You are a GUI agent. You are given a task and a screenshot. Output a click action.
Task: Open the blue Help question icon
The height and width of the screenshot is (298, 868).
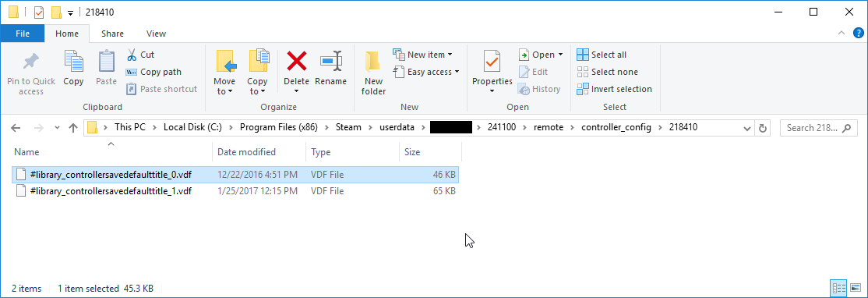[858, 34]
